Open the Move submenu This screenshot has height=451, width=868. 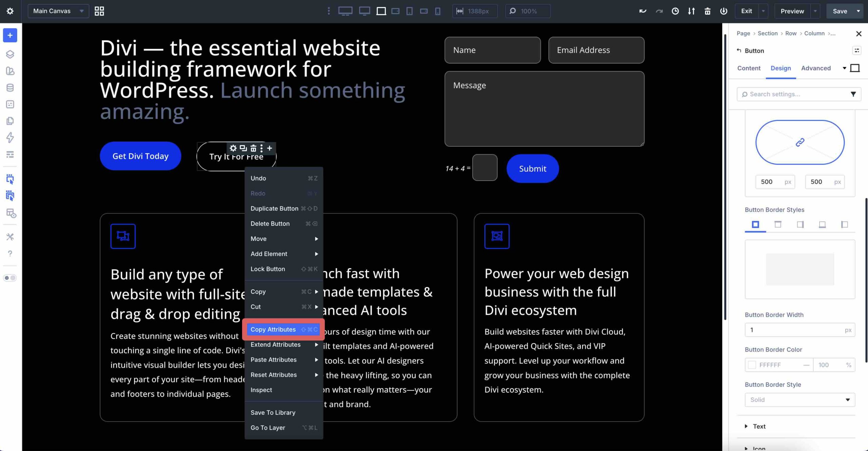pyautogui.click(x=284, y=239)
